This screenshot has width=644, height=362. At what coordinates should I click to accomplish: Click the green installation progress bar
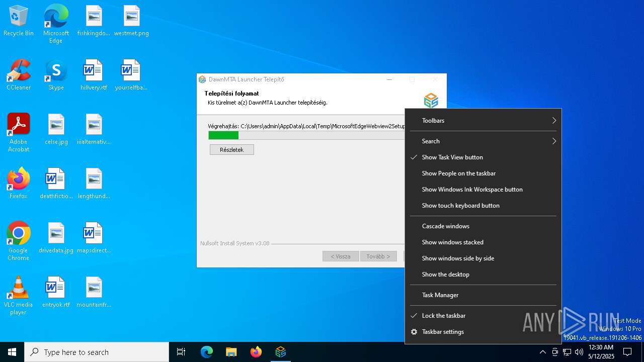pyautogui.click(x=223, y=135)
